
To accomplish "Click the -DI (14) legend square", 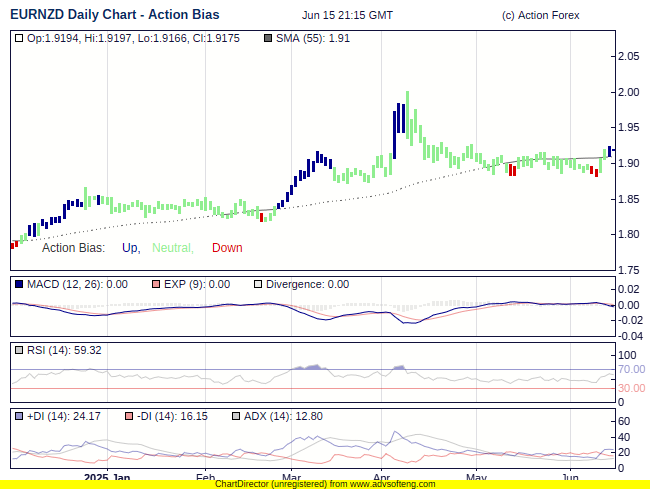I will 128,416.
